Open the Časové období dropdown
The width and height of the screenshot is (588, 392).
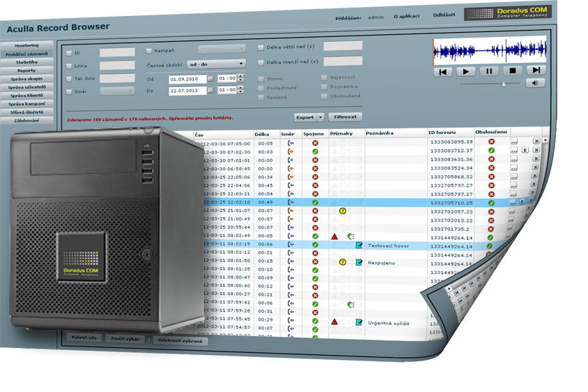(217, 64)
